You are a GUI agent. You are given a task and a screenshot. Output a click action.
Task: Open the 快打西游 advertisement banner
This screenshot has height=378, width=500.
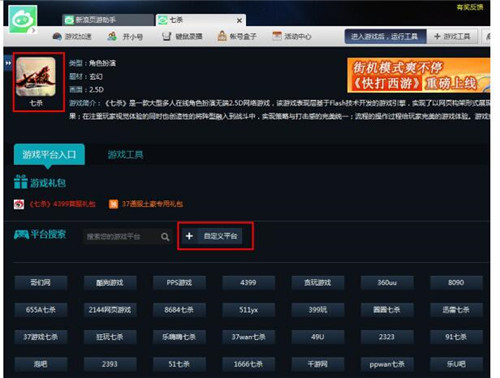[x=418, y=75]
